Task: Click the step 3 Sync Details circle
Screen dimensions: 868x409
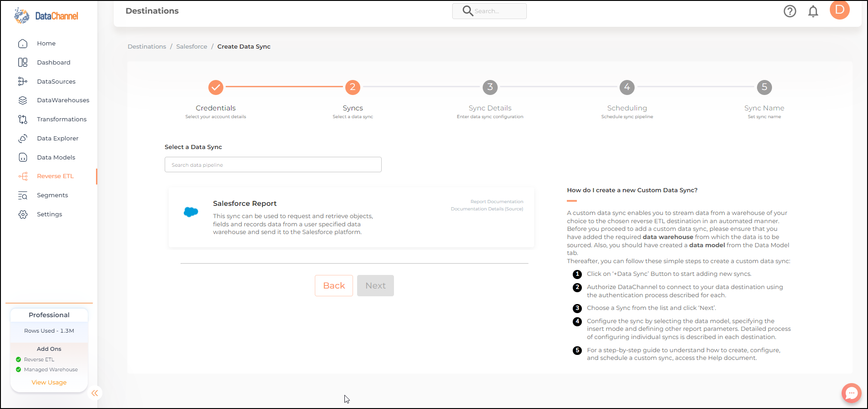Action: click(x=490, y=87)
